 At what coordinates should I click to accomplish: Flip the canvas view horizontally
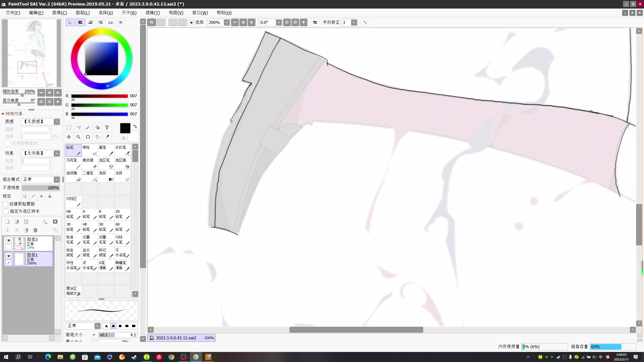315,22
